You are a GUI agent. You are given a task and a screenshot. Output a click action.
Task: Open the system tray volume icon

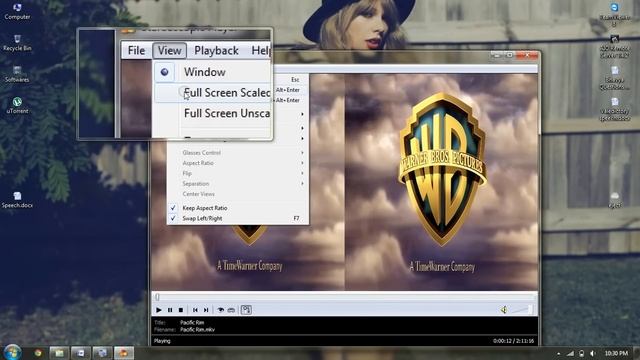pyautogui.click(x=593, y=353)
